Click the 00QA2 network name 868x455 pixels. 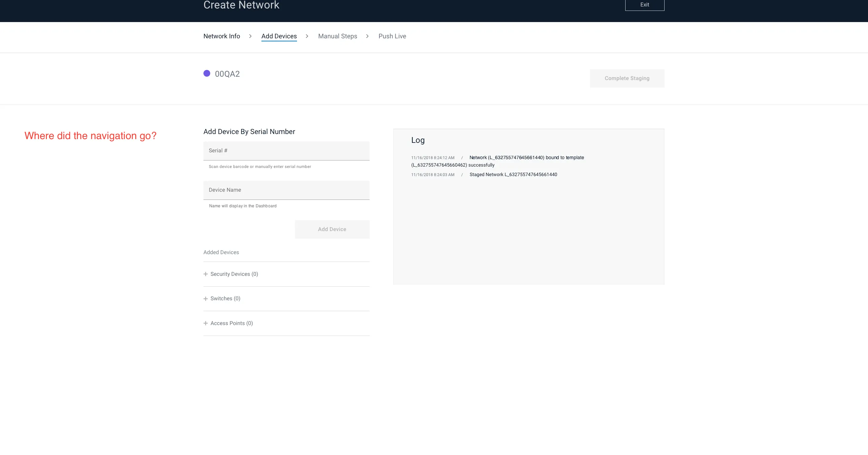click(x=227, y=74)
